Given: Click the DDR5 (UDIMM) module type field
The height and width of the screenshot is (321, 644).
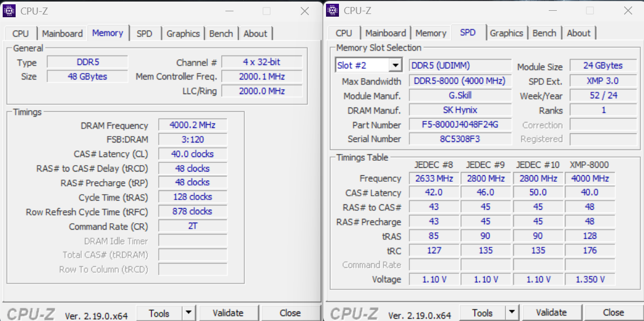Looking at the screenshot, I should click(x=461, y=66).
